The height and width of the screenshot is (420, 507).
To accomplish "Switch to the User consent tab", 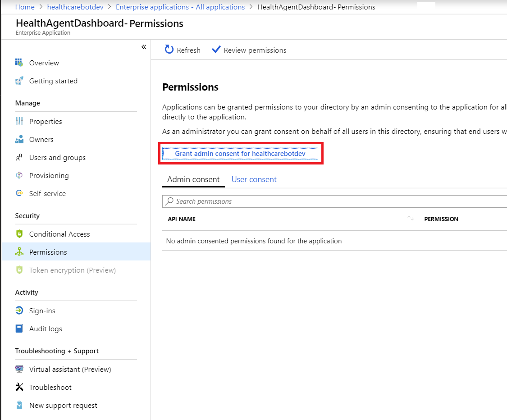I will tap(254, 179).
